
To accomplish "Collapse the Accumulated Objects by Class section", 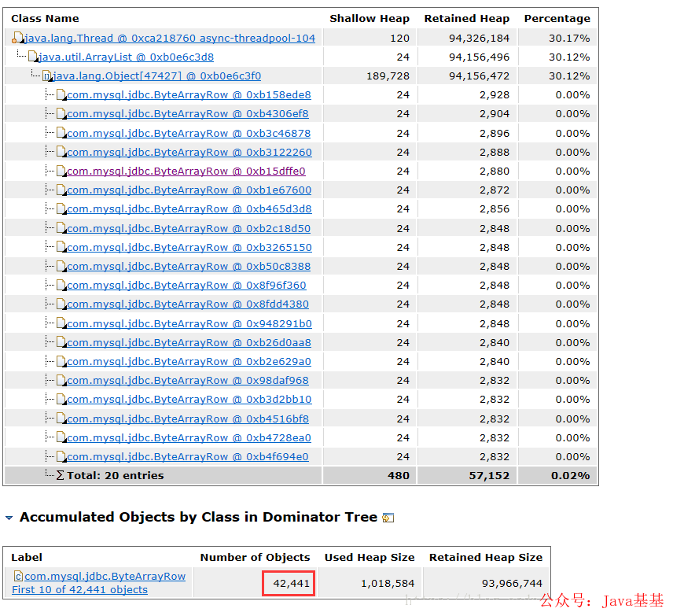I will (x=9, y=518).
